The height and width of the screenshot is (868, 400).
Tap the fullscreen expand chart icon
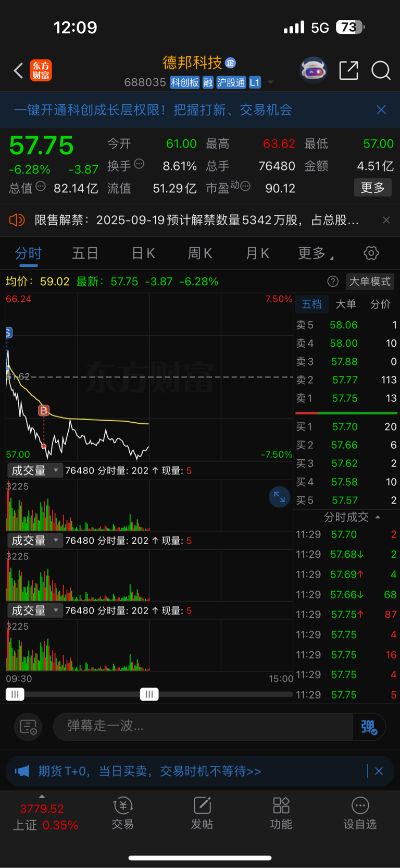[x=279, y=497]
